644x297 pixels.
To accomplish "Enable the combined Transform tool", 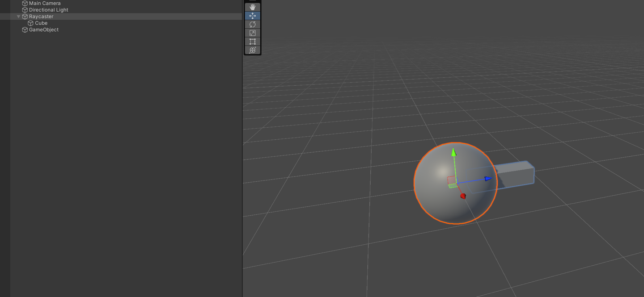I will pyautogui.click(x=252, y=50).
